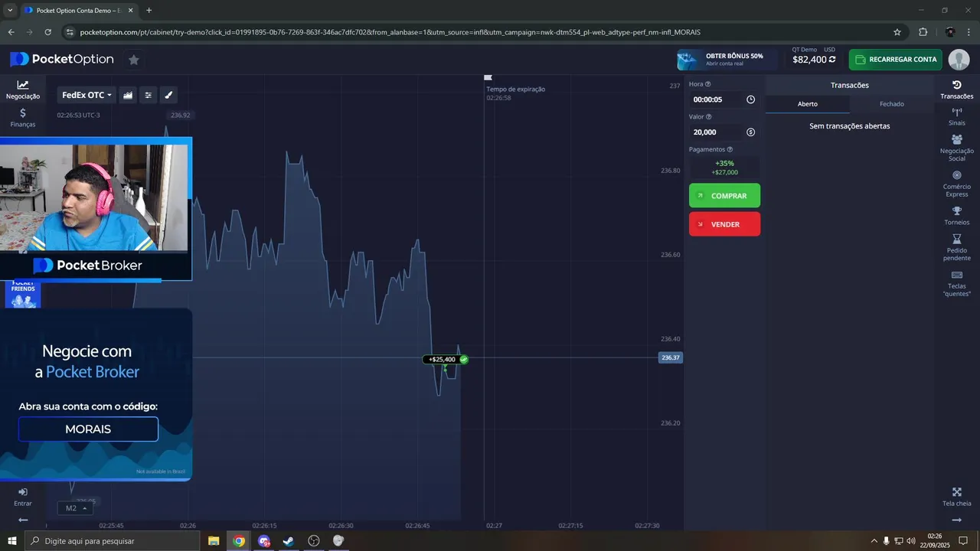
Task: Open a new browser tab
Action: 149,10
